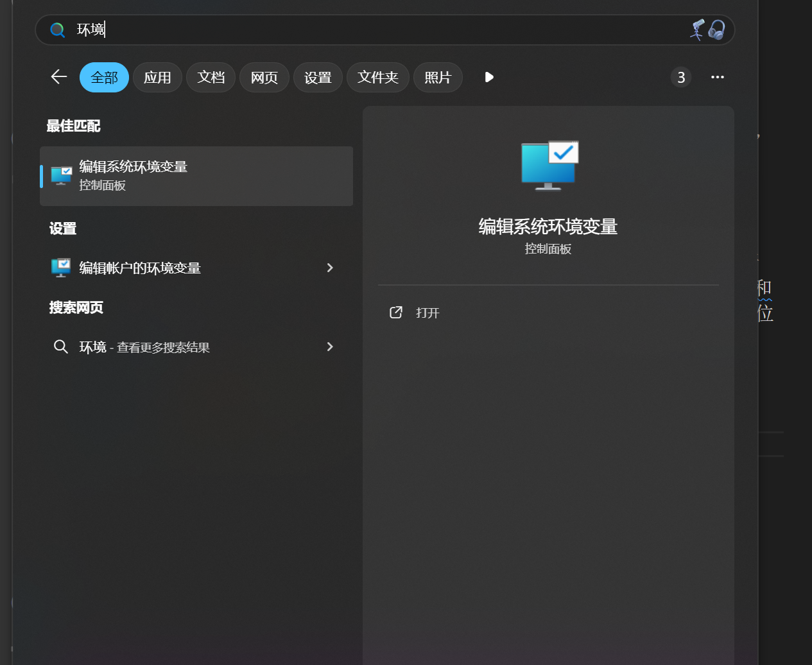Select the 全部 filter tab

click(104, 78)
